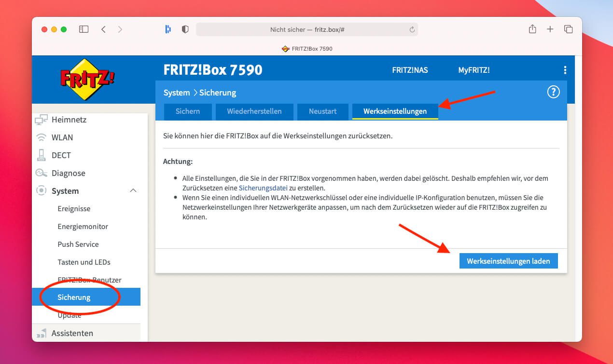
Task: Select the Werkseinstellungen tab
Action: [395, 111]
